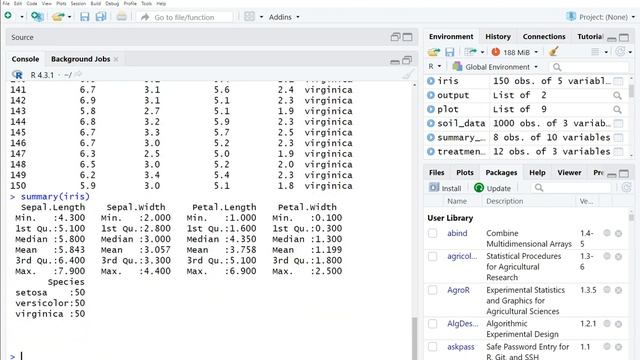Viewport: 640px width, 360px height.
Task: Check the askpass package checkbox
Action: [x=433, y=347]
